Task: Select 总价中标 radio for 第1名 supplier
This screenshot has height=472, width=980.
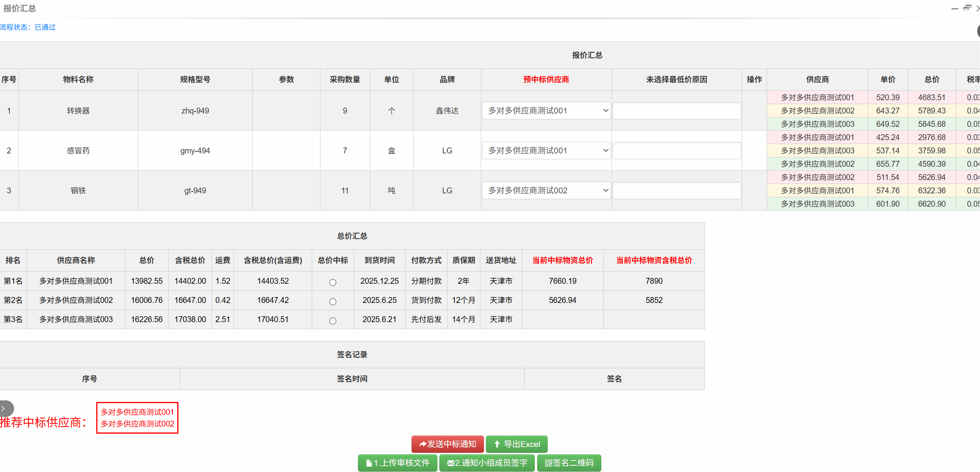Action: coord(333,282)
